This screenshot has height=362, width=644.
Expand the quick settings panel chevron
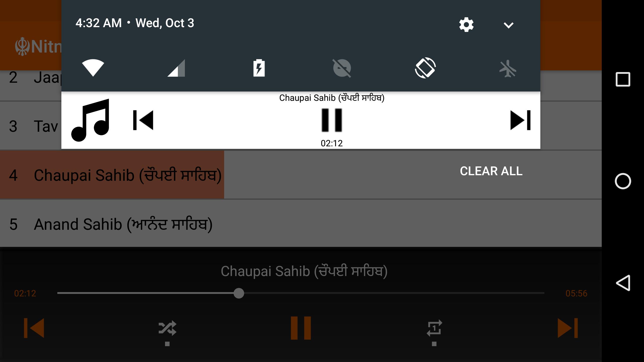508,25
